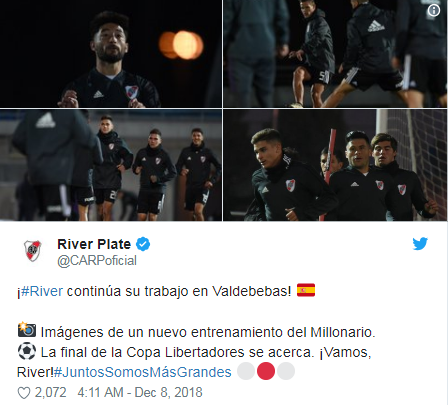
Task: Open the @CARPoficial handle
Action: 97,261
